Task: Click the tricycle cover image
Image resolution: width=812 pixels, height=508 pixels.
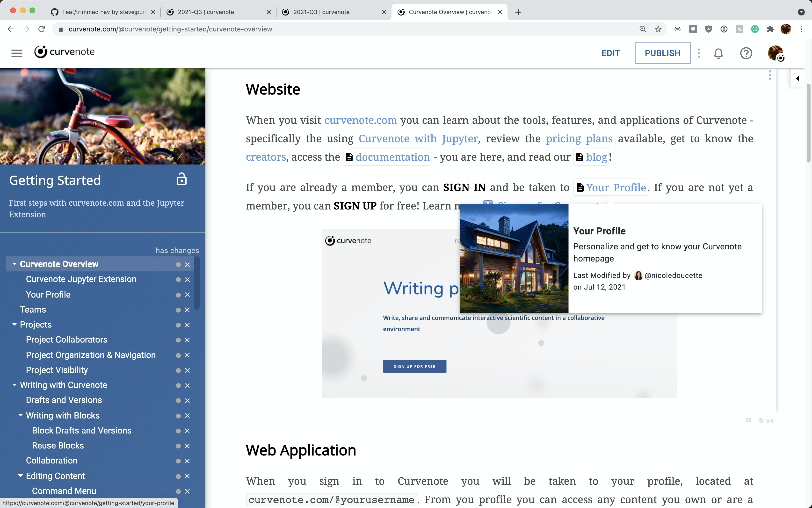Action: (103, 116)
